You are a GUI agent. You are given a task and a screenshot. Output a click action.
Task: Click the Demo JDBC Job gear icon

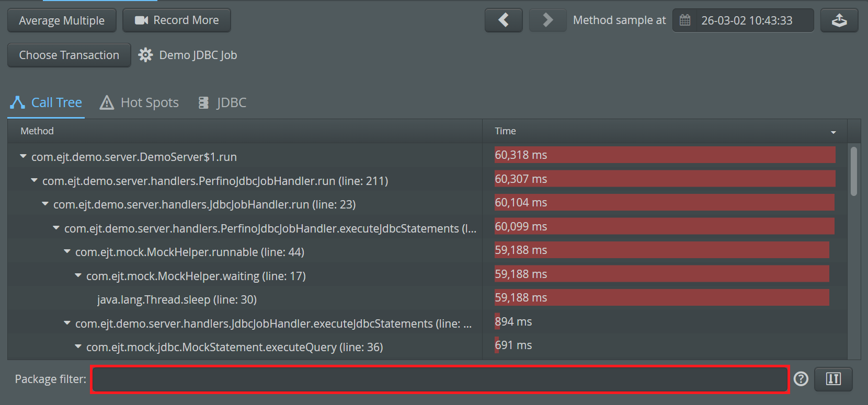click(145, 55)
